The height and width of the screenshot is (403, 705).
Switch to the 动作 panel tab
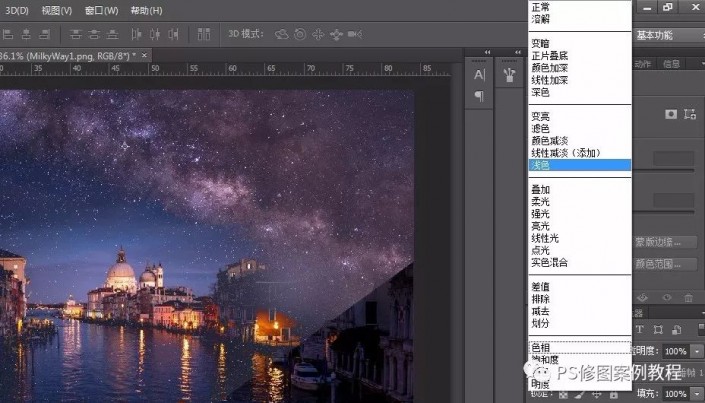point(642,64)
